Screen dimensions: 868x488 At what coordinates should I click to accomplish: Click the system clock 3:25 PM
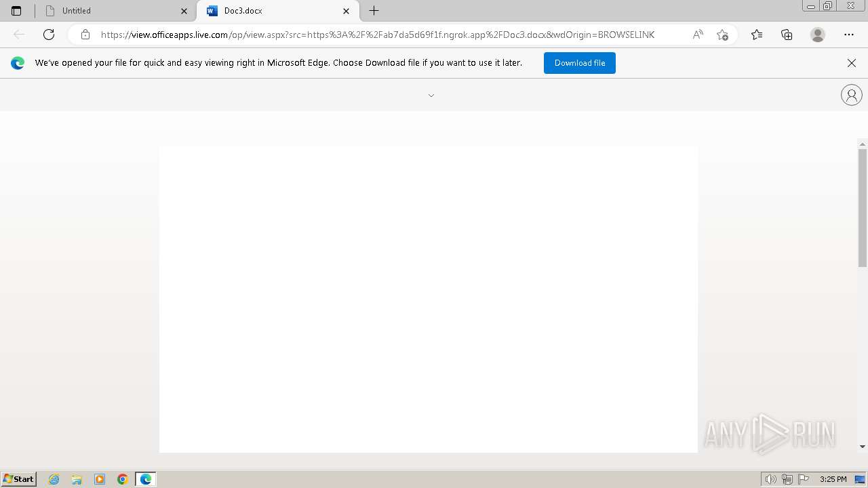(x=833, y=479)
